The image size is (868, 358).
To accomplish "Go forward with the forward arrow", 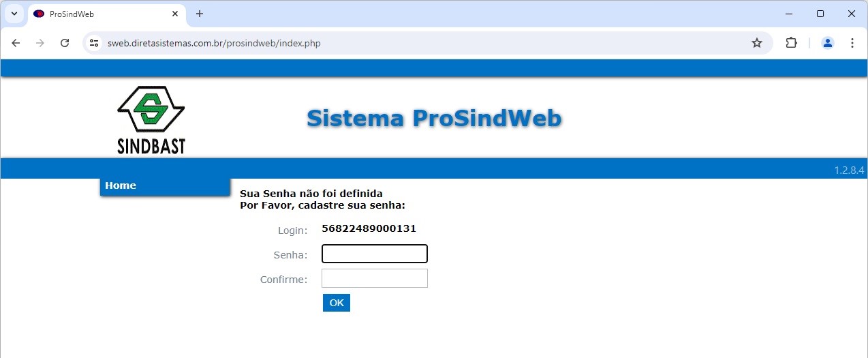I will tap(40, 43).
